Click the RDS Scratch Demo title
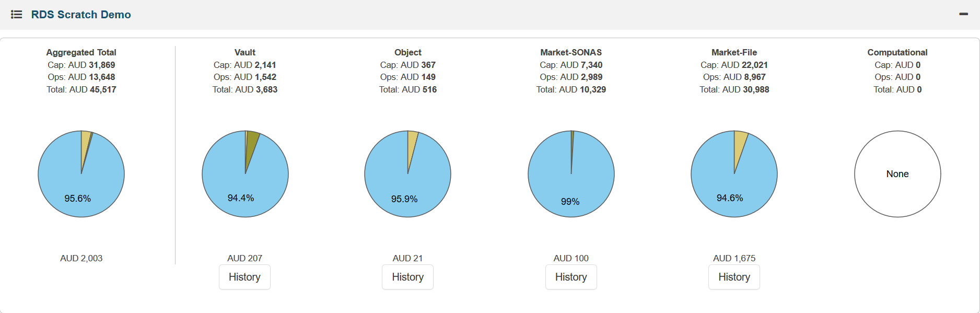The height and width of the screenshot is (313, 980). click(x=81, y=15)
